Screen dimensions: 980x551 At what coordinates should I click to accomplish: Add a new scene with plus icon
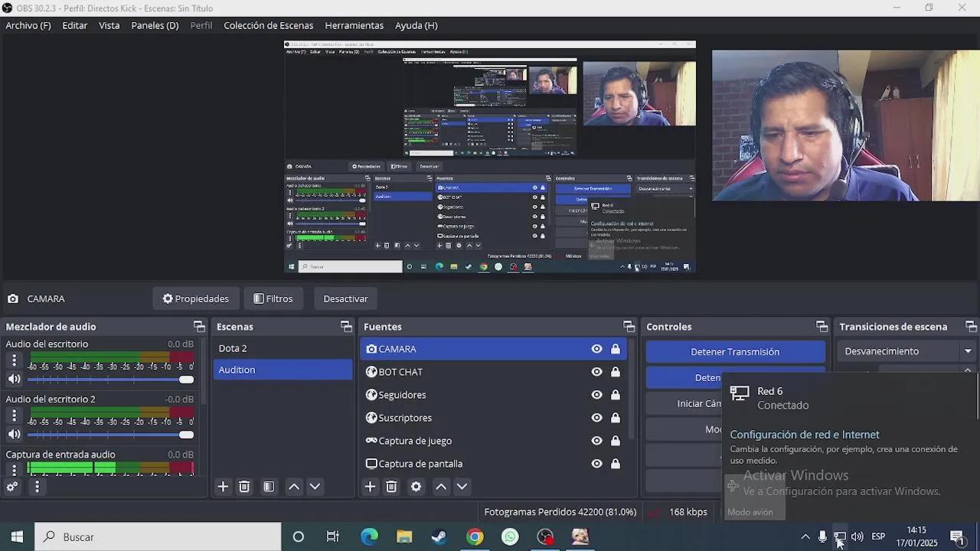pos(223,487)
